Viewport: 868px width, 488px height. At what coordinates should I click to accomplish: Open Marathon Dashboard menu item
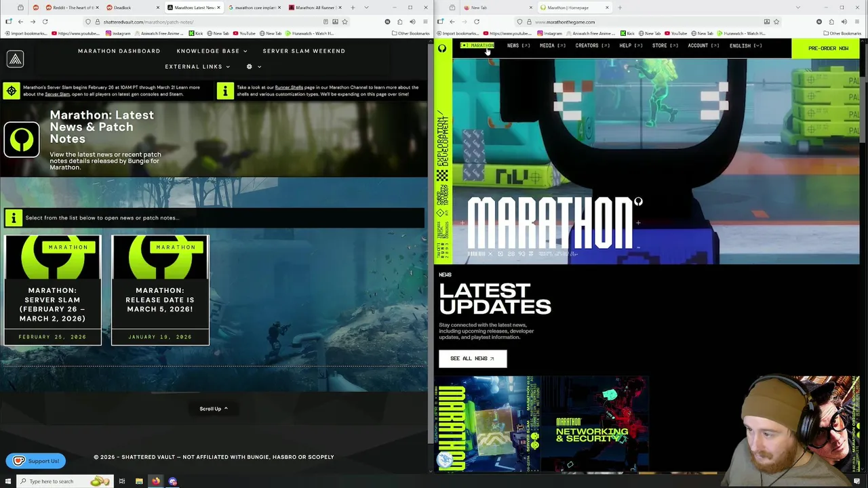(119, 51)
